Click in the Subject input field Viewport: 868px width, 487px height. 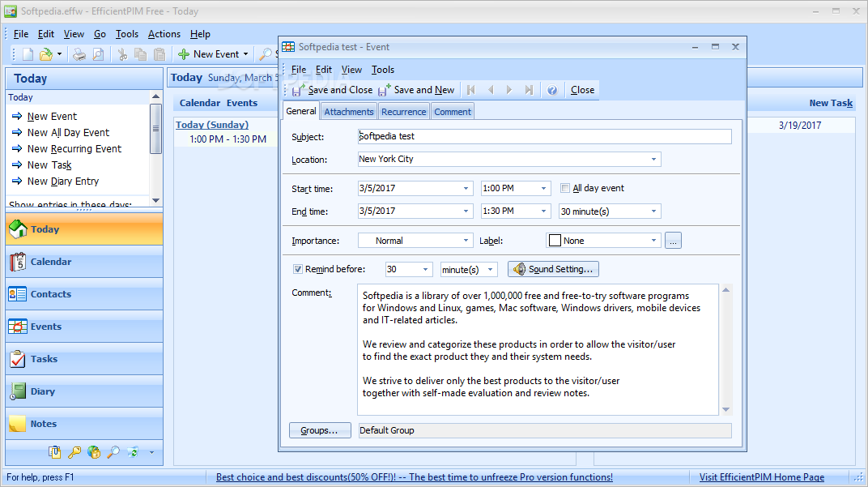(x=545, y=136)
